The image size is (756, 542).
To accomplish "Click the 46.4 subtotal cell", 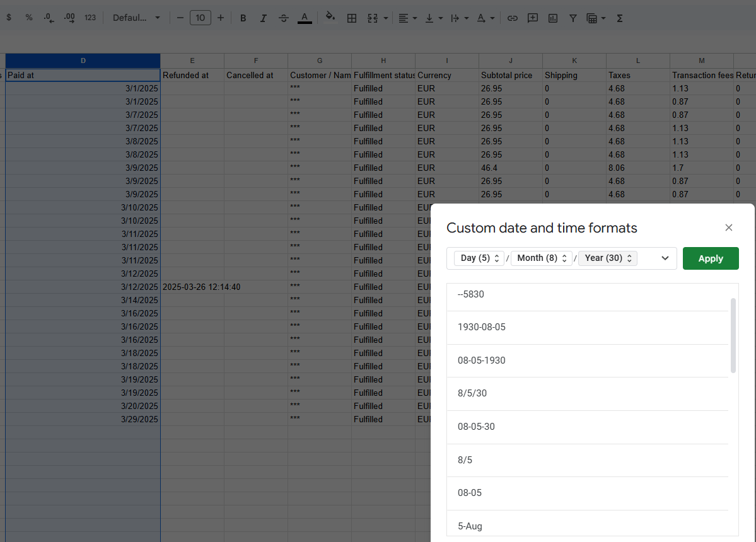I will pos(510,168).
